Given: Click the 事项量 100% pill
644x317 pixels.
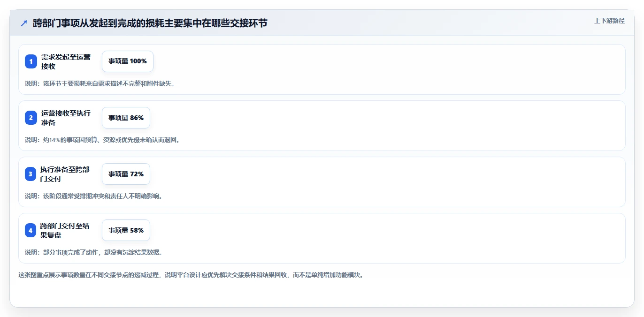Looking at the screenshot, I should tap(128, 61).
